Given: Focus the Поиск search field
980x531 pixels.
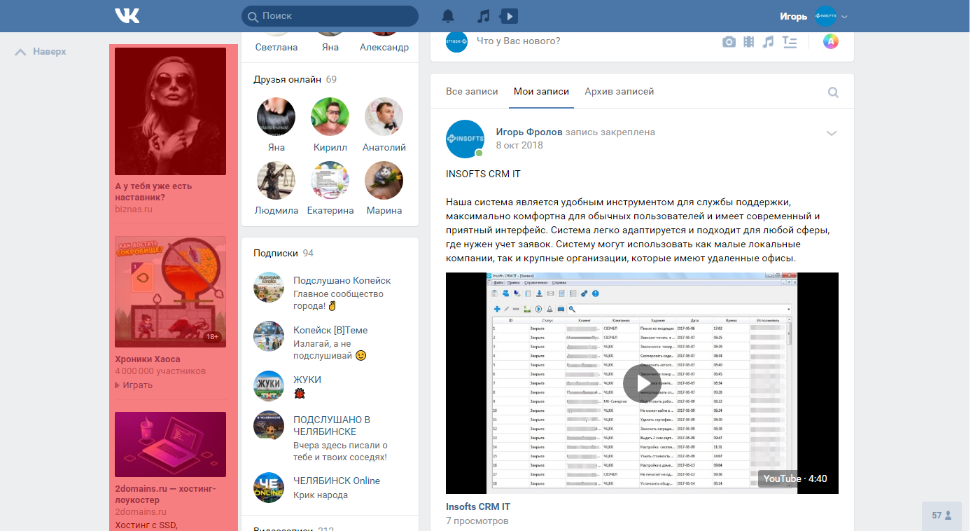Looking at the screenshot, I should [330, 16].
